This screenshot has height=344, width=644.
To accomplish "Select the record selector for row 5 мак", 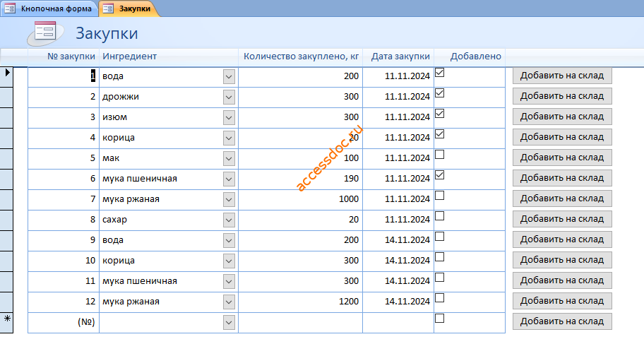I will pos(6,159).
